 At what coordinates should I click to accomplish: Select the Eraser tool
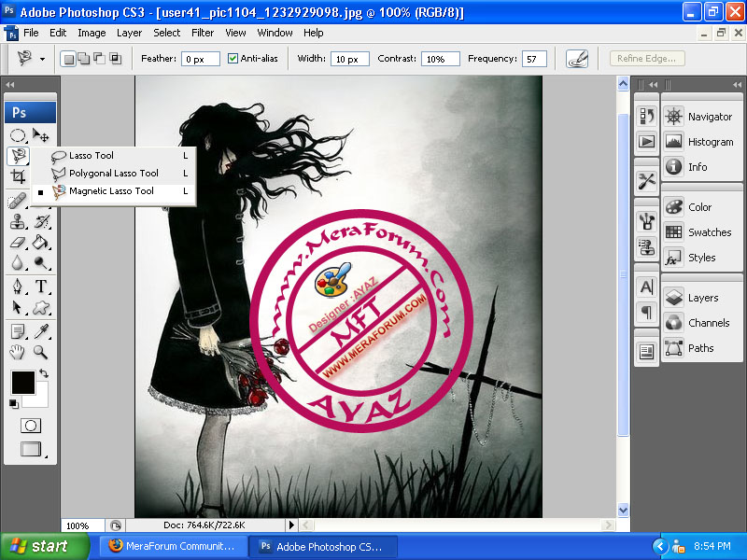18,243
